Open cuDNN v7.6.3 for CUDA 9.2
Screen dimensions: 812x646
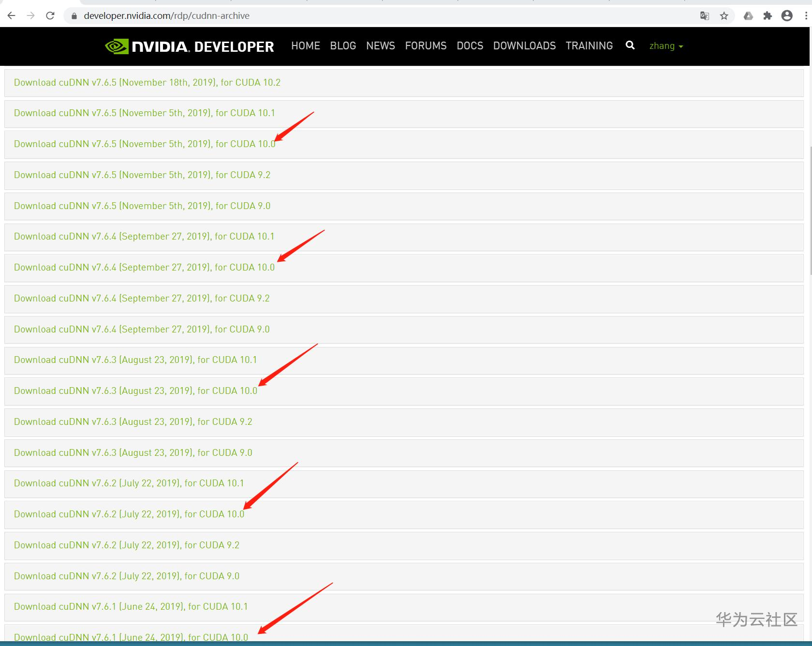tap(404, 422)
